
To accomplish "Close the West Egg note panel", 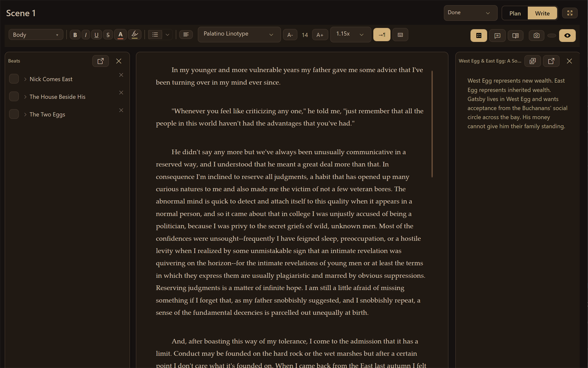I will tap(569, 61).
